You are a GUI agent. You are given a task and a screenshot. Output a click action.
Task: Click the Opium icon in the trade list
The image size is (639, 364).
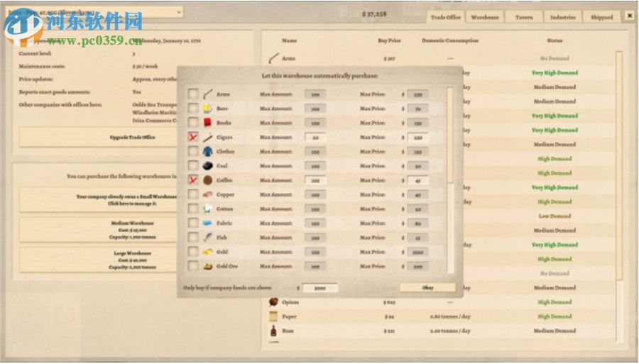273,302
